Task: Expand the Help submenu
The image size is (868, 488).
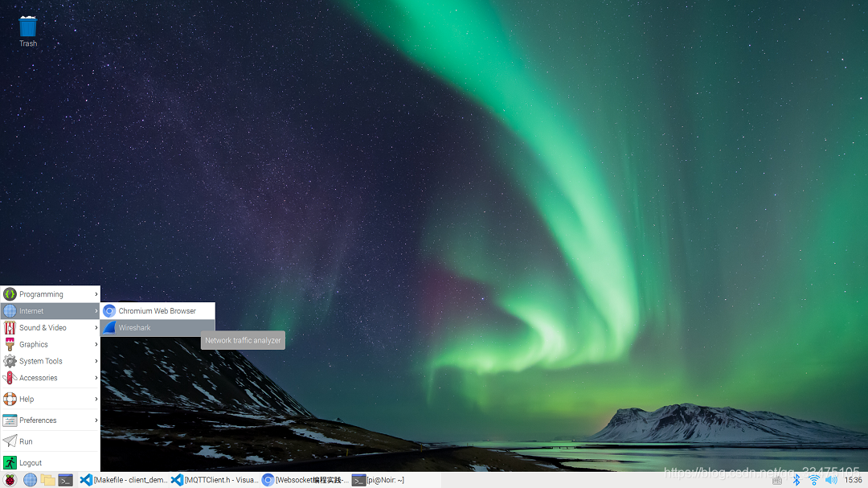Action: [x=51, y=399]
